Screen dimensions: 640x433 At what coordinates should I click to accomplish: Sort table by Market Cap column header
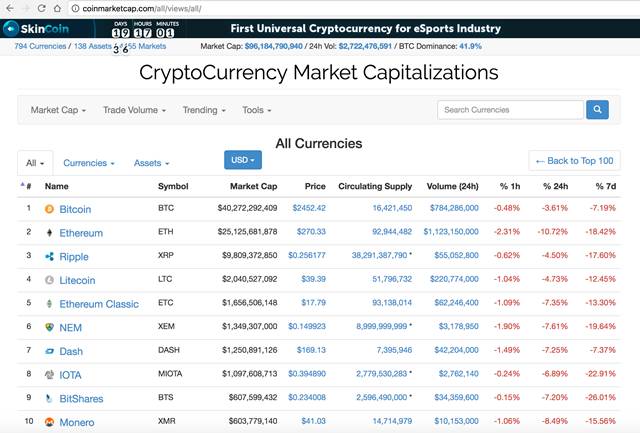point(253,187)
